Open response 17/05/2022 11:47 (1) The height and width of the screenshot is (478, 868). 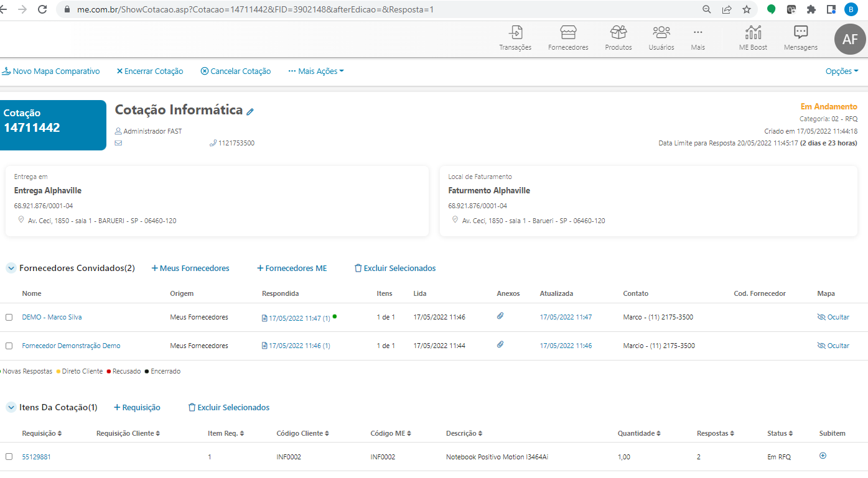click(296, 318)
